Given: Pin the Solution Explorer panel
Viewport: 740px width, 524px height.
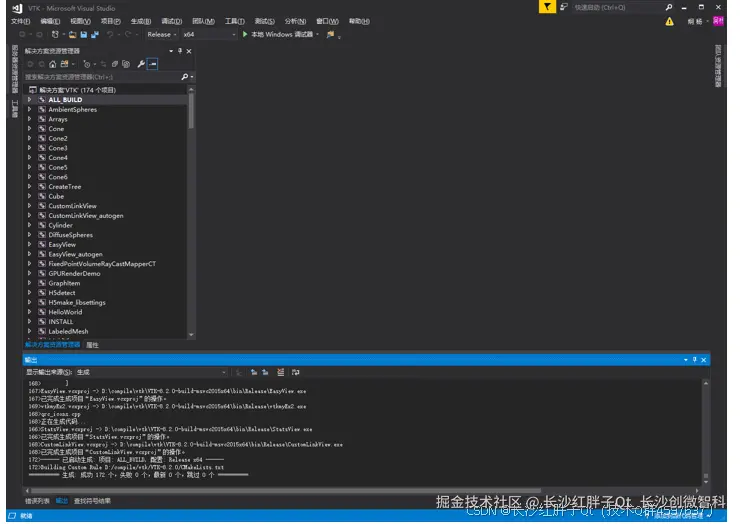Looking at the screenshot, I should (x=180, y=51).
